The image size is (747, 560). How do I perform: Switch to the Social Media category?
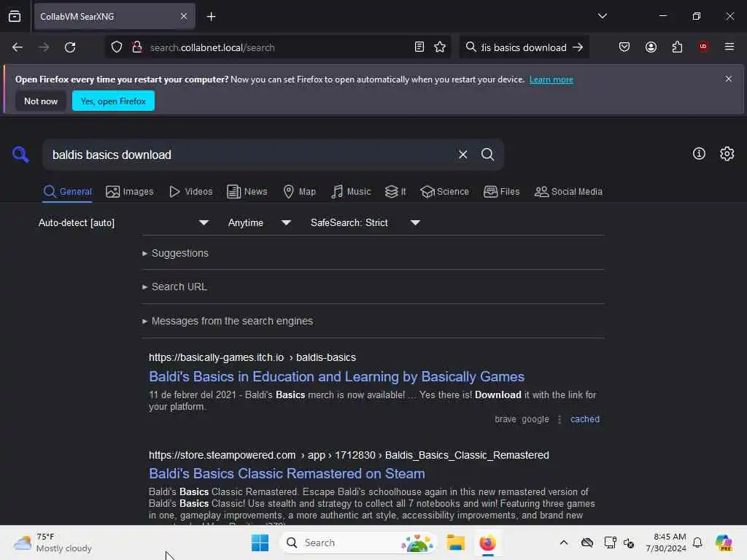(x=568, y=192)
